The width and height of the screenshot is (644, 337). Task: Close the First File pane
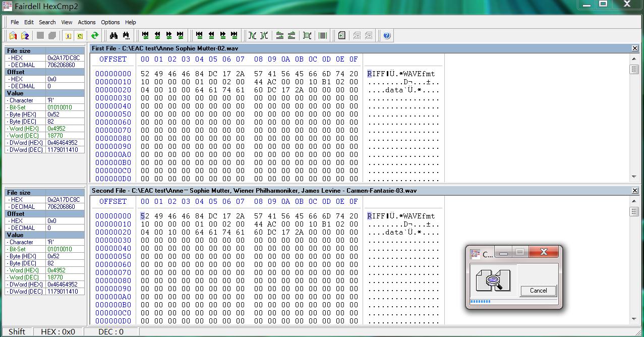coord(635,48)
